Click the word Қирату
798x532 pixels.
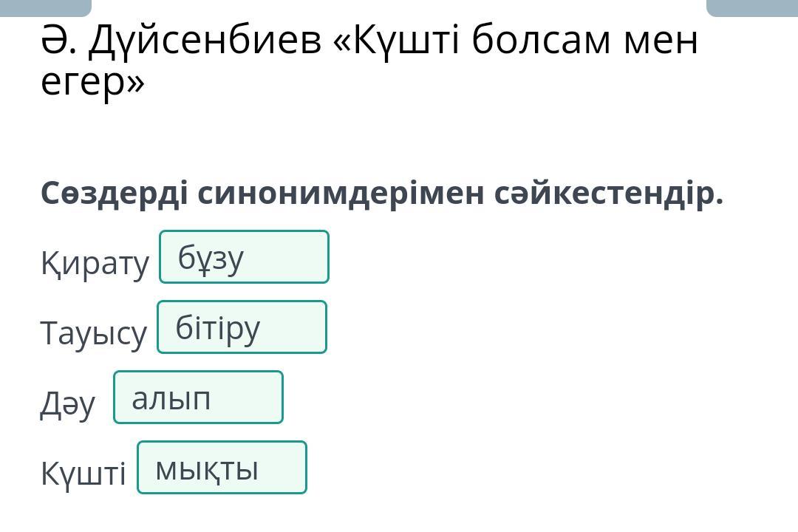(95, 263)
